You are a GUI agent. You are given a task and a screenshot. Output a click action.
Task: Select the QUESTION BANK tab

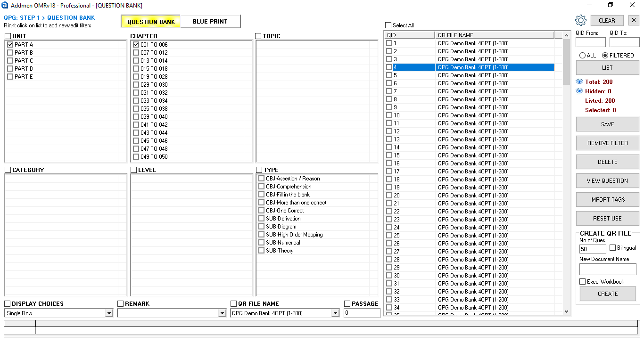(150, 21)
